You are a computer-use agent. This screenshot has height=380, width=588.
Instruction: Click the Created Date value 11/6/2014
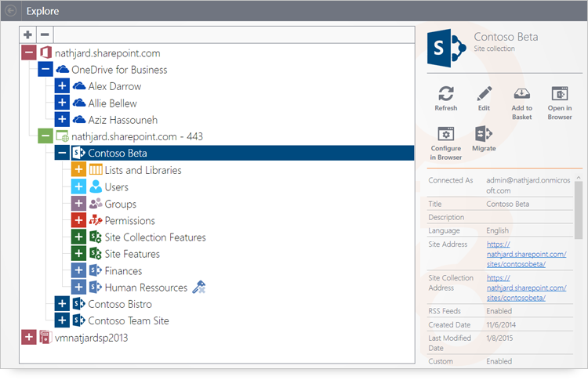(501, 325)
